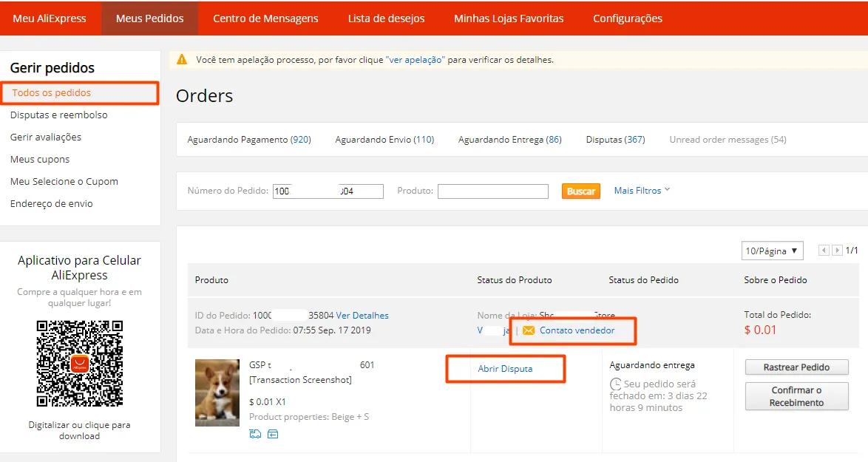Focus the Produto search field

point(492,191)
